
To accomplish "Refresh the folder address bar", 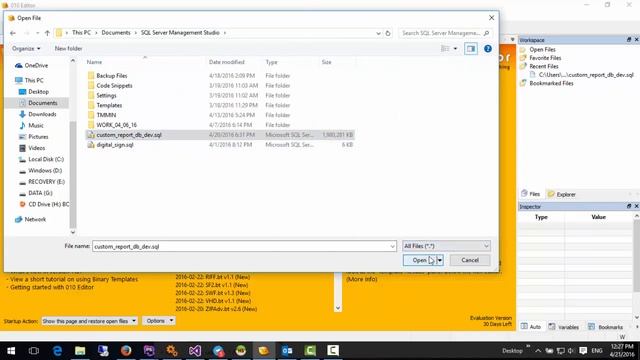I will coord(388,33).
